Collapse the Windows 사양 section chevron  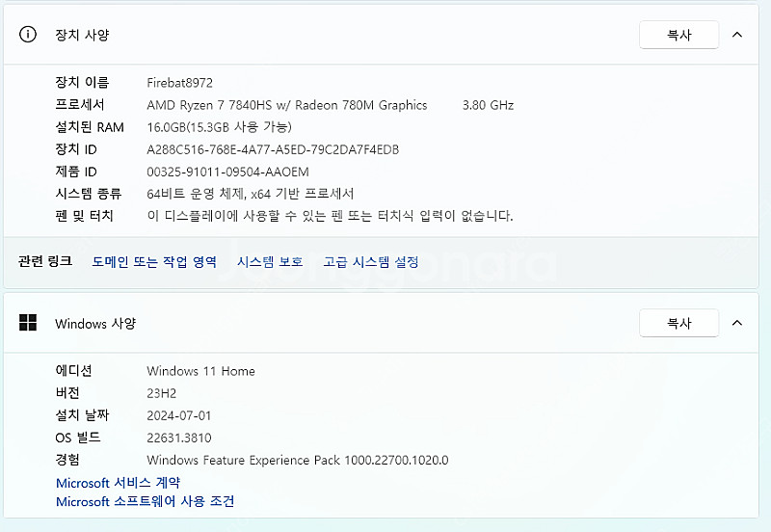[737, 323]
